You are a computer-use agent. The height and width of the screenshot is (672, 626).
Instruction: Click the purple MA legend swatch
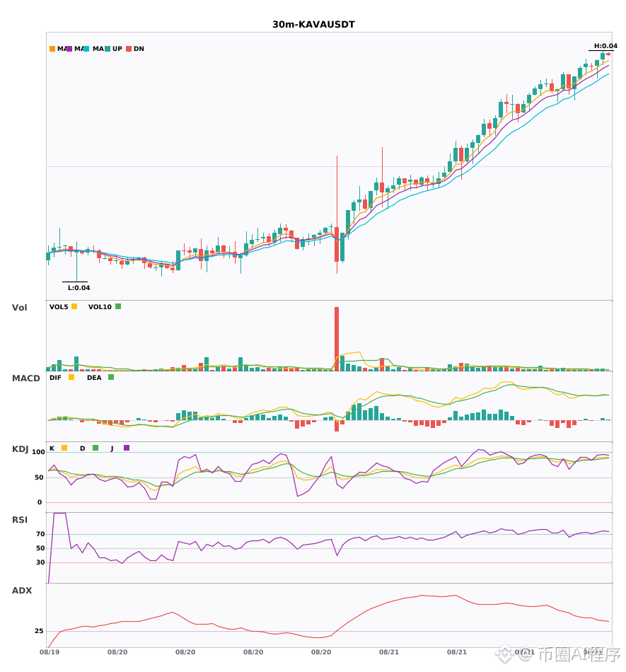[69, 49]
